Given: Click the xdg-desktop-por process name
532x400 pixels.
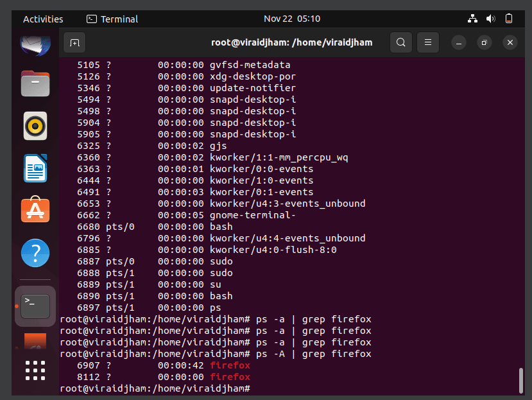Looking at the screenshot, I should (253, 76).
